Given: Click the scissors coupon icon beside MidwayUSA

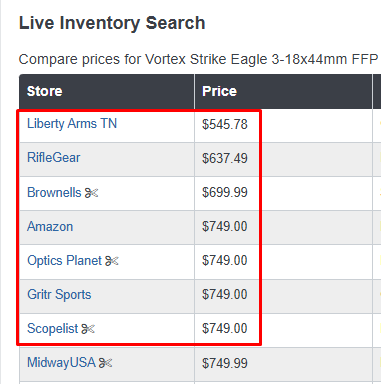Looking at the screenshot, I should (105, 363).
